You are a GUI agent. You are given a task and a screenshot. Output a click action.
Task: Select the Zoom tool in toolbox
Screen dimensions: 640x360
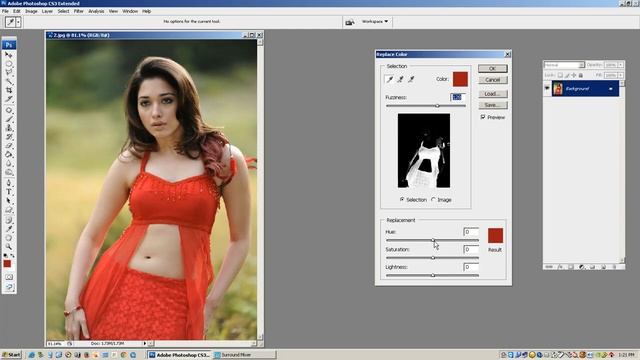pos(9,247)
